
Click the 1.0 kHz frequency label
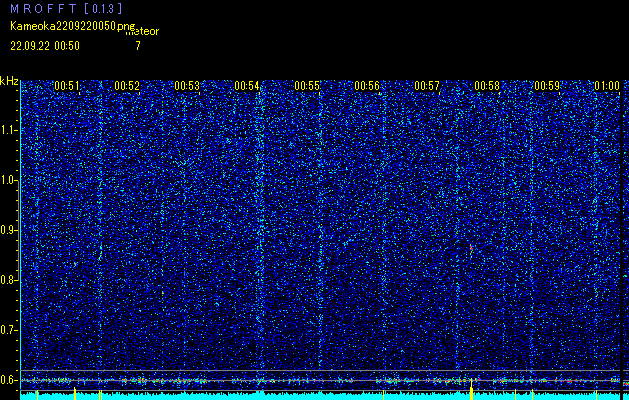(x=8, y=180)
